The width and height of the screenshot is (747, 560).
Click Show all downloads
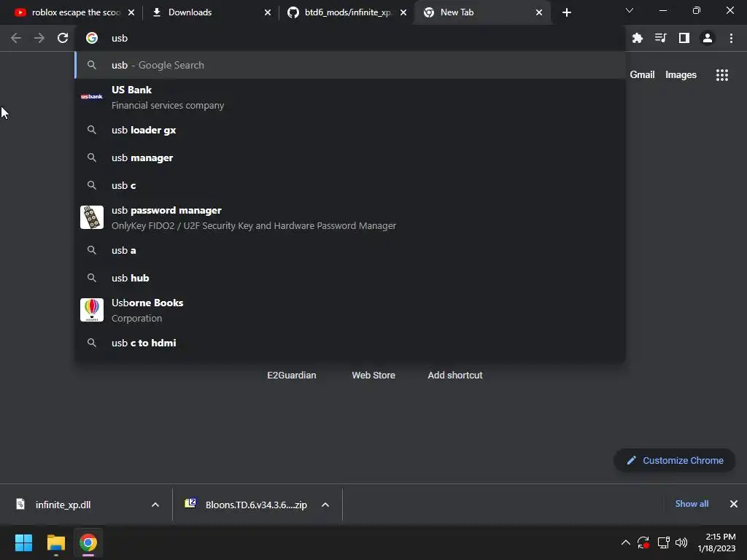[692, 504]
